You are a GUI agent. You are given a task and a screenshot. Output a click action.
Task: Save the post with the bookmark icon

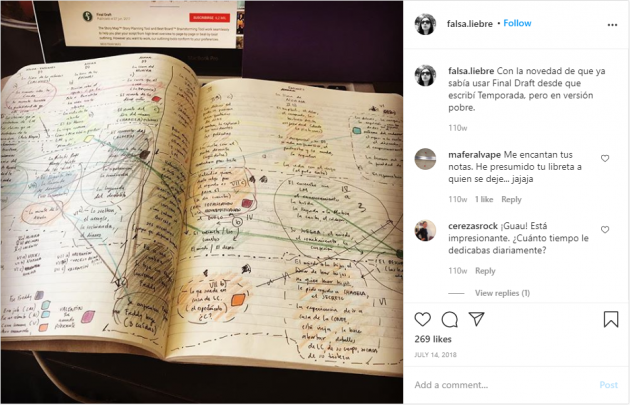pos(611,319)
